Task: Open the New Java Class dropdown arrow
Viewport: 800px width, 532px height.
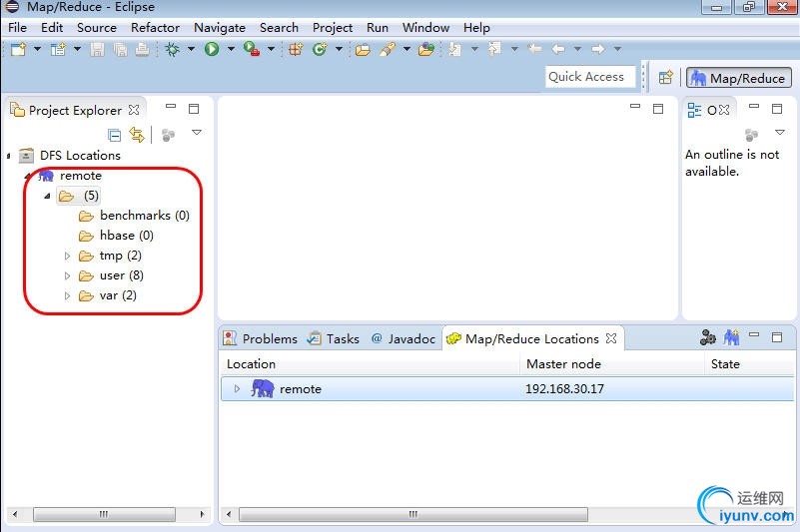Action: 339,50
